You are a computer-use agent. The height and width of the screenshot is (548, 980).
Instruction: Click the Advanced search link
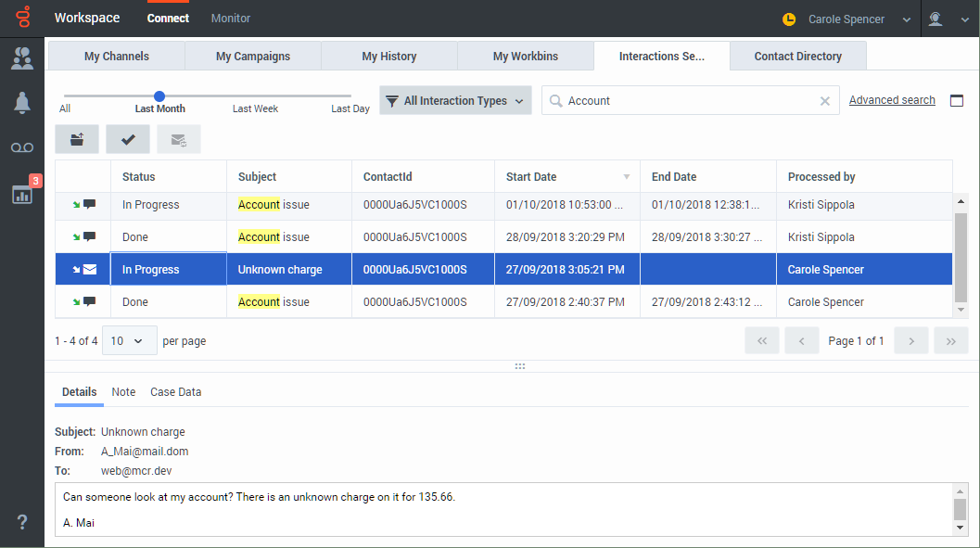(892, 100)
